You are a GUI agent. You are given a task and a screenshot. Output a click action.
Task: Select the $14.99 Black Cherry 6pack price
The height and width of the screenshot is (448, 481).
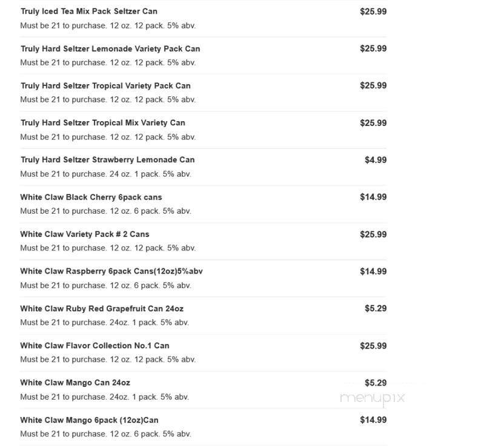(x=373, y=197)
